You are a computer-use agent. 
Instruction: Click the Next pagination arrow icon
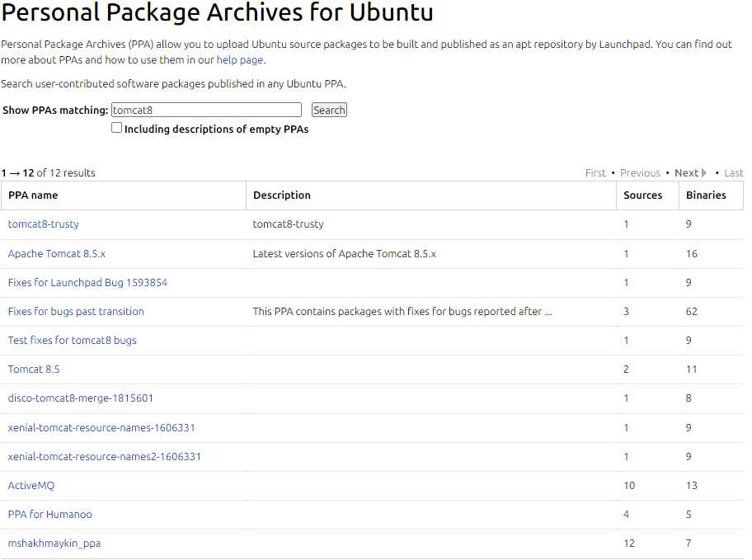pyautogui.click(x=704, y=173)
